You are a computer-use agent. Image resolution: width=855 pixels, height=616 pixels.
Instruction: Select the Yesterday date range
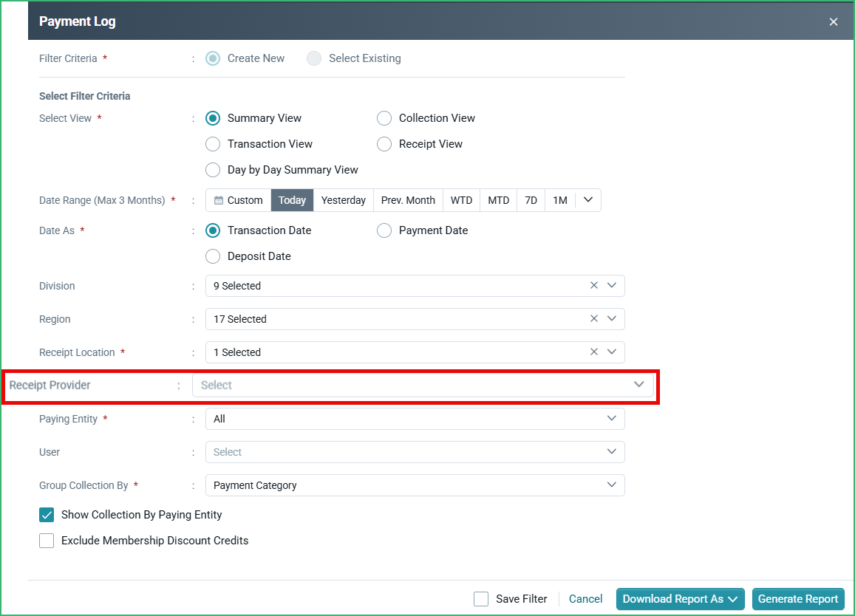344,200
